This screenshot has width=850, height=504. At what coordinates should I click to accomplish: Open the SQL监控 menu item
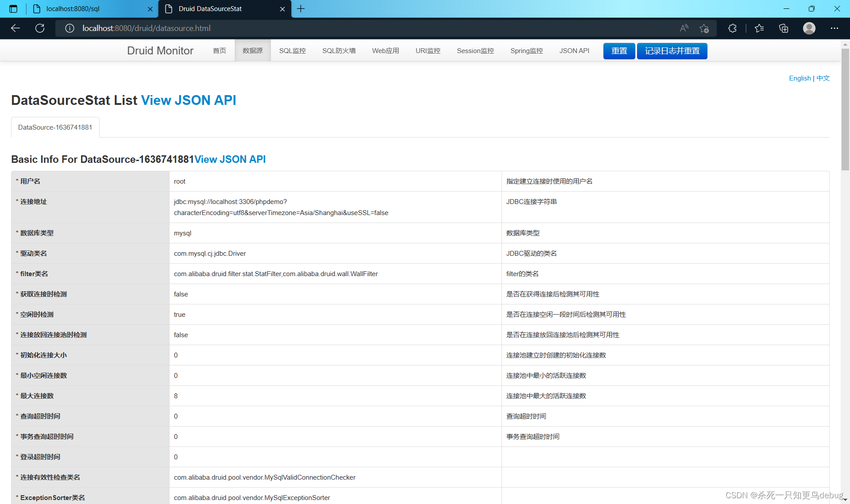(292, 51)
